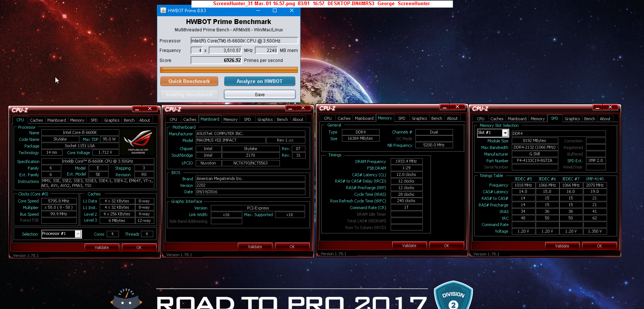Viewport: 644px width, 309px height.
Task: Minimize the CPU-Z SPD window
Action: (x=597, y=107)
